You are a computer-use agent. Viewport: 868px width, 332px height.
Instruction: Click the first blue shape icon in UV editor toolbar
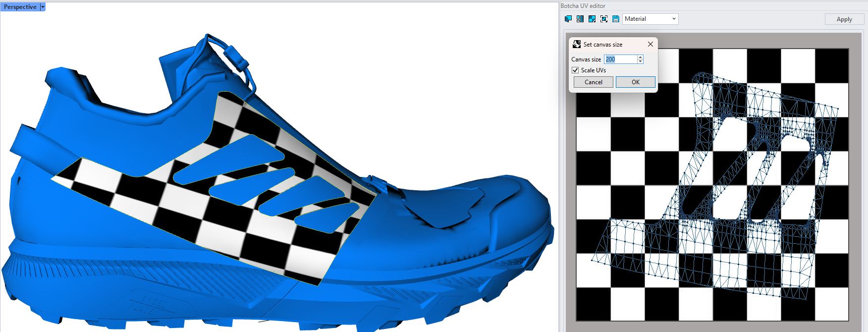(x=568, y=19)
